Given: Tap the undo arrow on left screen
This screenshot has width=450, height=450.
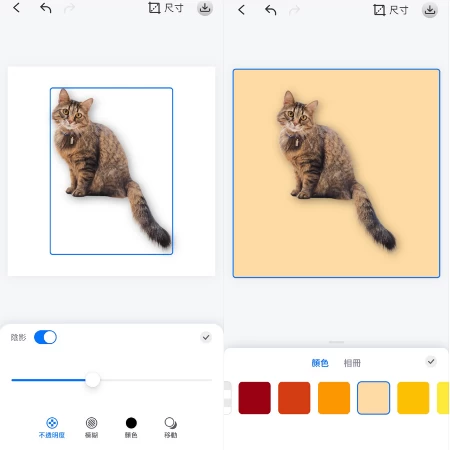Looking at the screenshot, I should pyautogui.click(x=46, y=8).
